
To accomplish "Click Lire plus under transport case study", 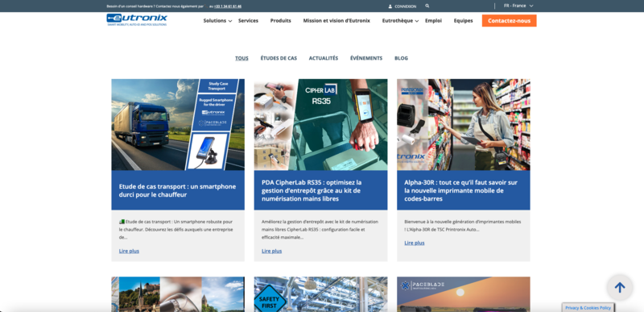I will [129, 251].
